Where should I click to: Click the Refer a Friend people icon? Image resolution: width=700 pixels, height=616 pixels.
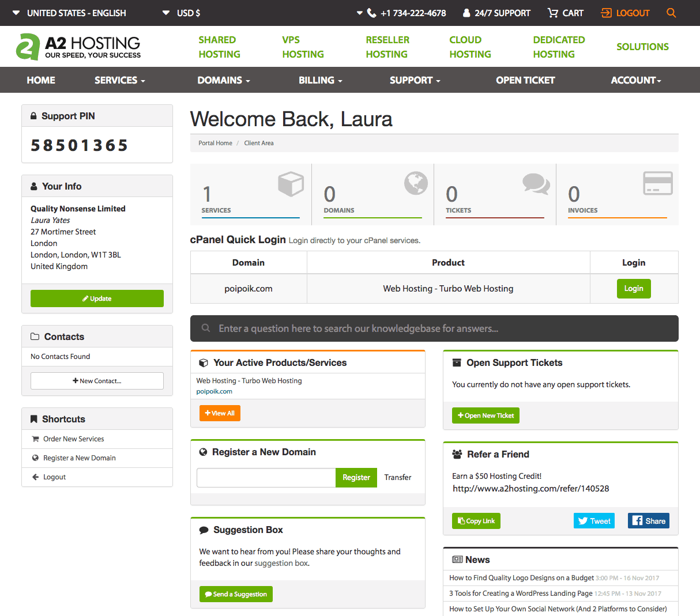(x=457, y=454)
